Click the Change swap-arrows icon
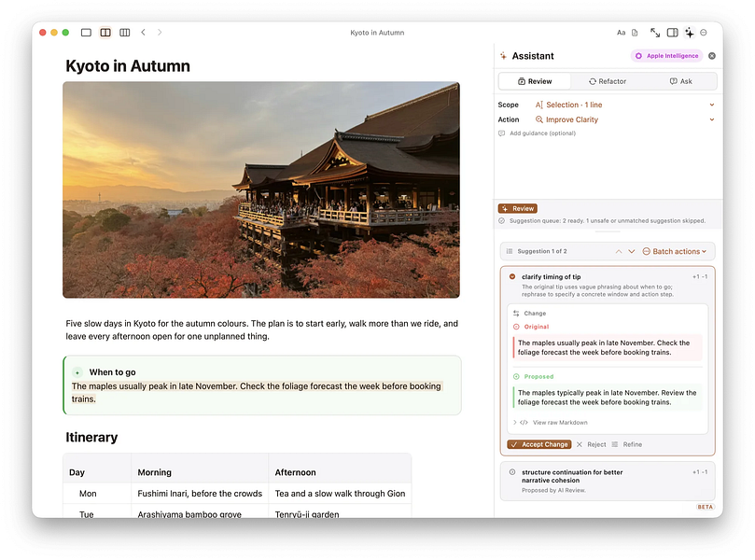Screen dimensions: 755x560 (x=516, y=313)
